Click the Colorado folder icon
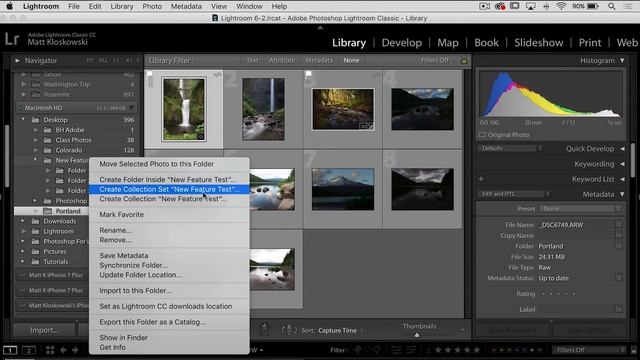 coord(48,150)
